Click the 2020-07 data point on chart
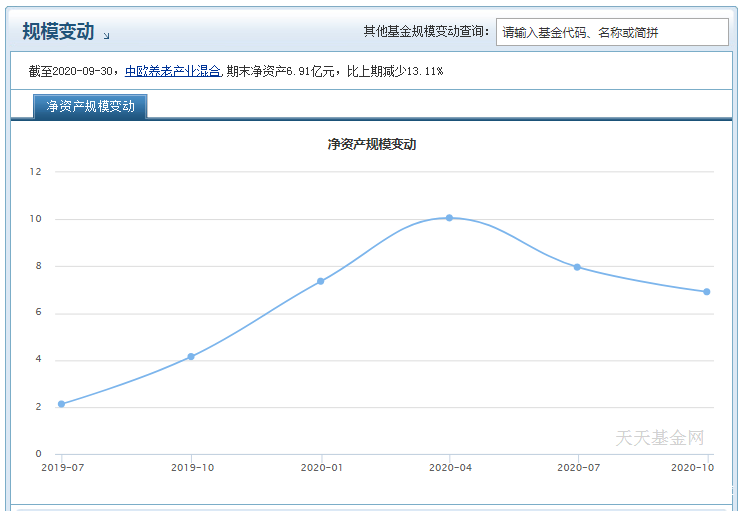Image resolution: width=746 pixels, height=511 pixels. pyautogui.click(x=577, y=267)
